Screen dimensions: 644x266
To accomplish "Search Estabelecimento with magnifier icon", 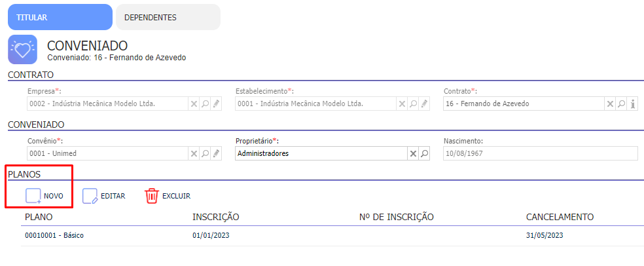I will pos(413,104).
